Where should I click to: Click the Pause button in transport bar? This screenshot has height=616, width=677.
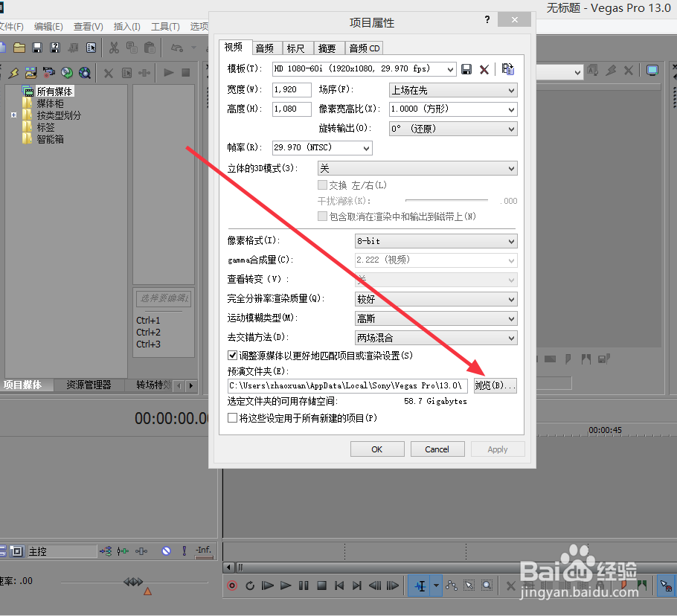tap(304, 585)
